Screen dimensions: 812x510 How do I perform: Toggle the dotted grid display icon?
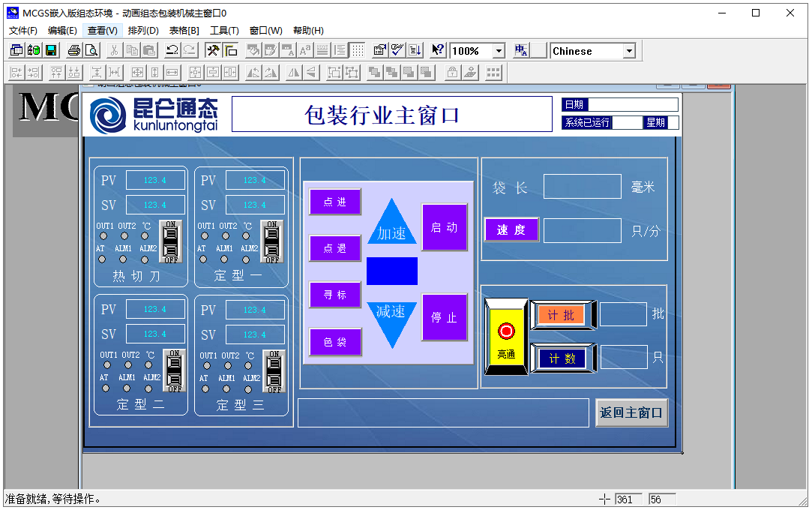(358, 50)
